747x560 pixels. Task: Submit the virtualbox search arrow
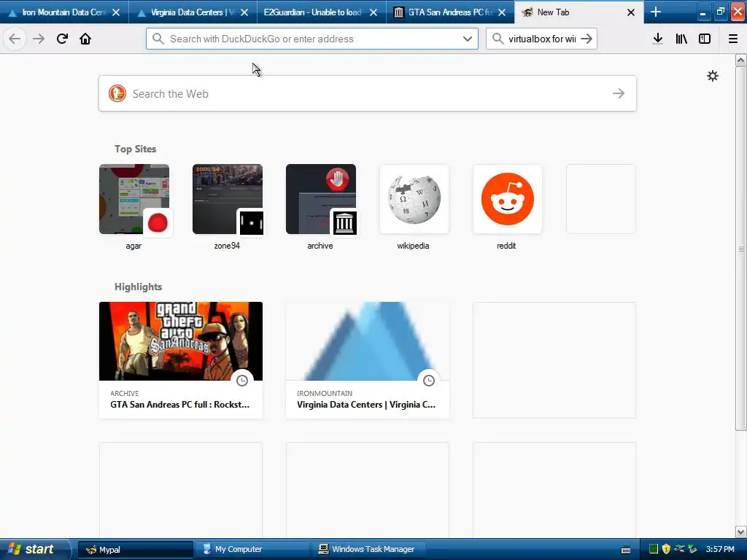pyautogui.click(x=587, y=39)
